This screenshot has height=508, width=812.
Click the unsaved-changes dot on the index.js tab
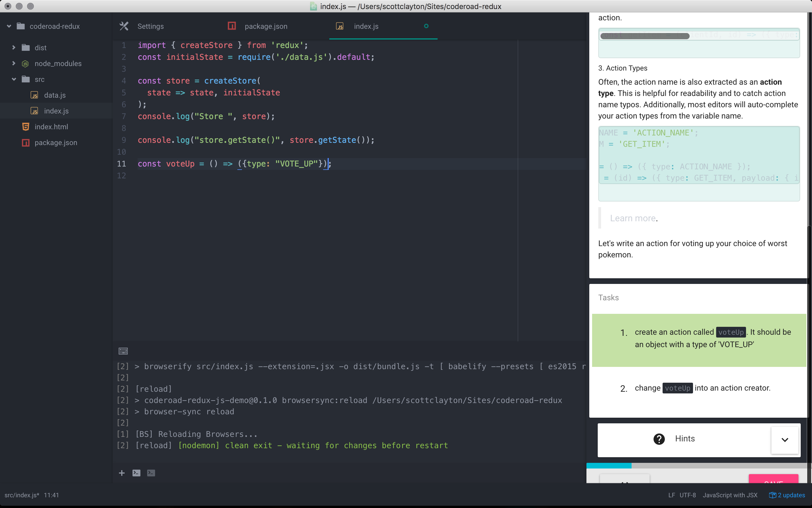point(426,26)
